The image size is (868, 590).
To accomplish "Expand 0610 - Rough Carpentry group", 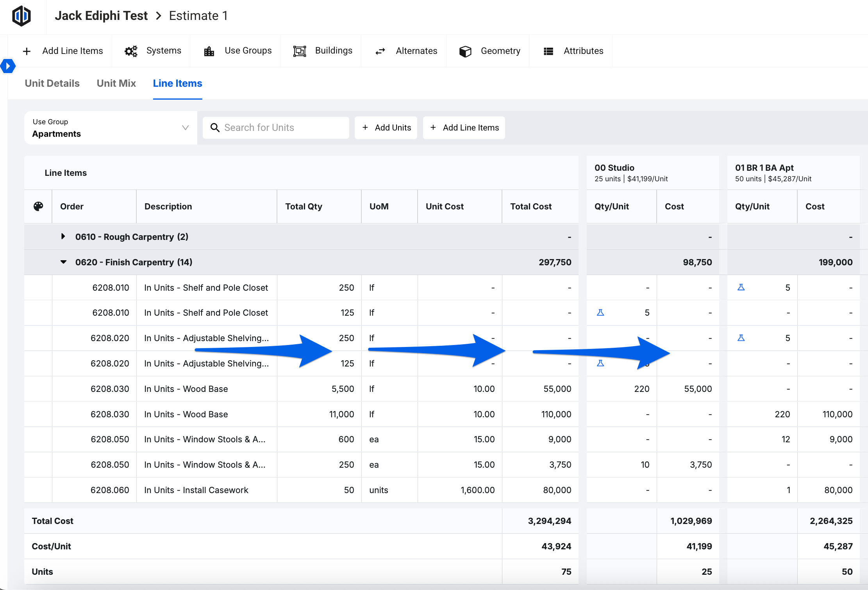I will click(63, 236).
